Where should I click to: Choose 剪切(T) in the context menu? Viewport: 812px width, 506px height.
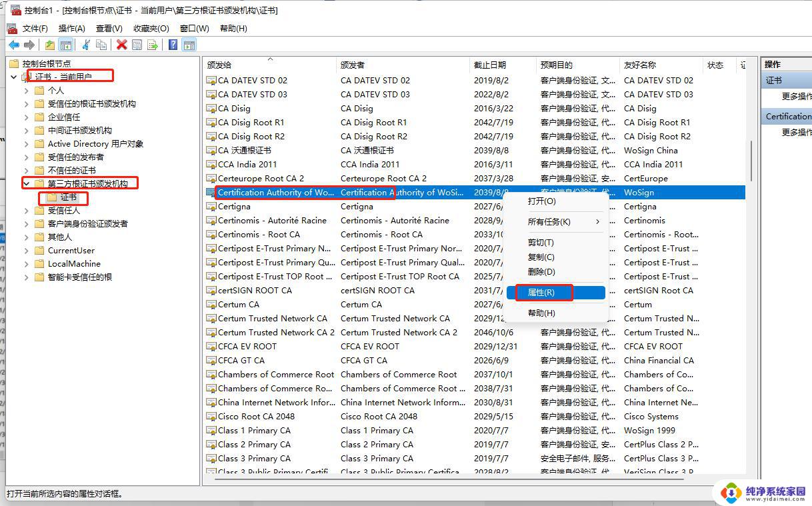pyautogui.click(x=556, y=242)
